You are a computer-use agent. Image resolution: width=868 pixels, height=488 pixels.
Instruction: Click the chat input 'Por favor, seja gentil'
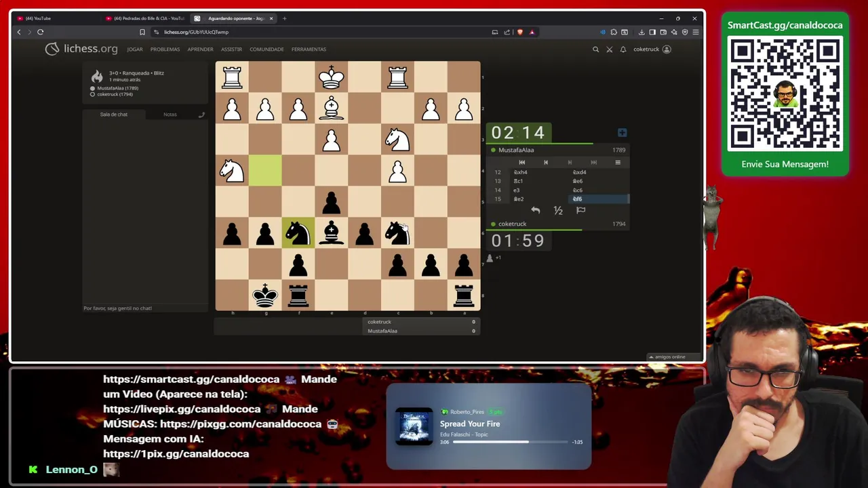click(x=145, y=308)
